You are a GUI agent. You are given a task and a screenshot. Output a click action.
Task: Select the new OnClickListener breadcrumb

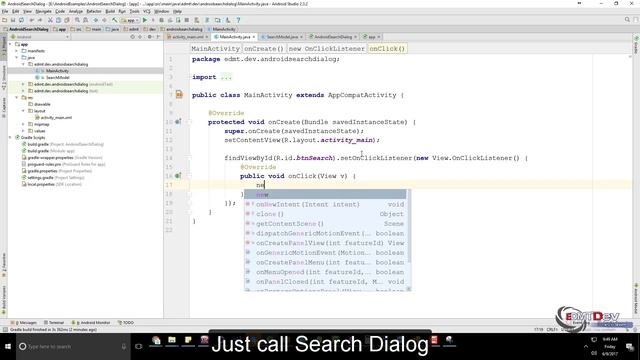coord(327,49)
